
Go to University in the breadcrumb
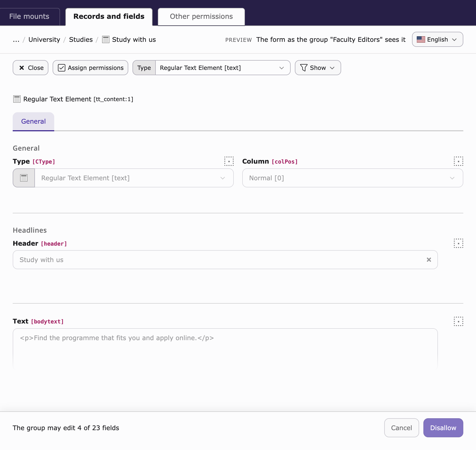point(44,40)
